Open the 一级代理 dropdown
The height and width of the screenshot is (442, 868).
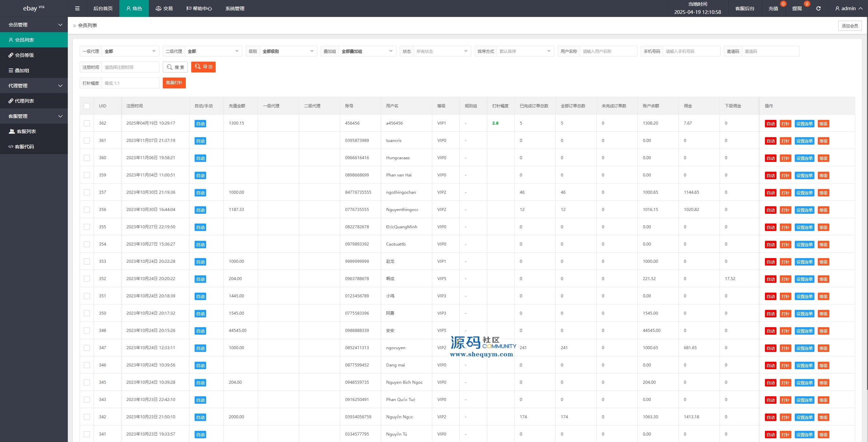(x=130, y=51)
